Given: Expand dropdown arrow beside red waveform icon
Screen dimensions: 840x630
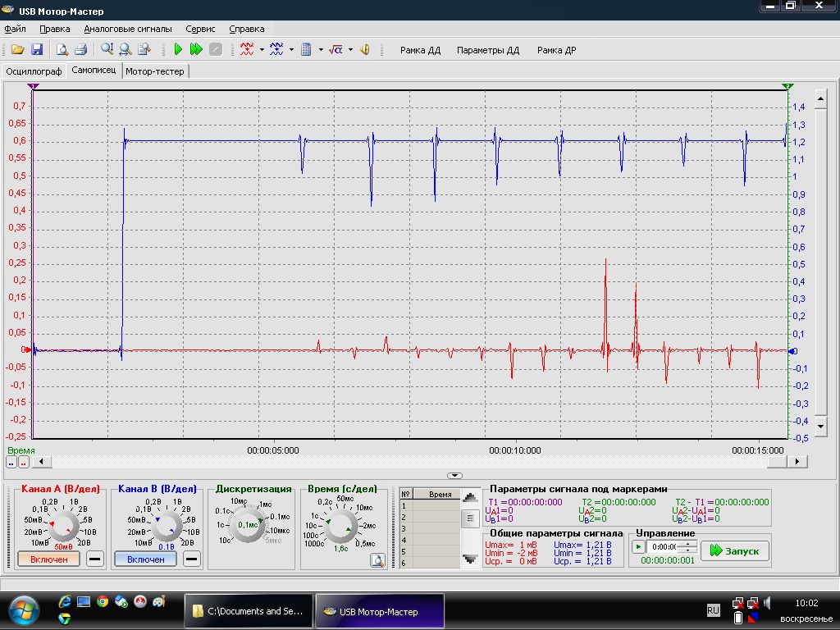Looking at the screenshot, I should (262, 50).
